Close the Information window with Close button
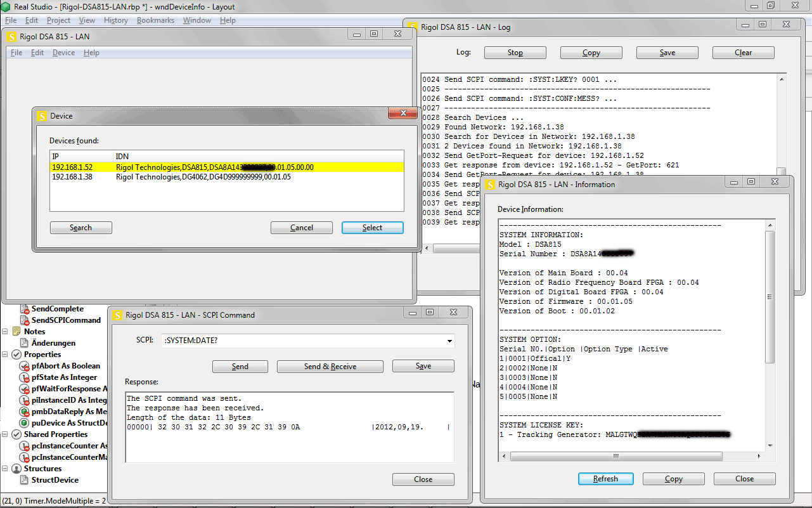The width and height of the screenshot is (812, 508). click(745, 479)
